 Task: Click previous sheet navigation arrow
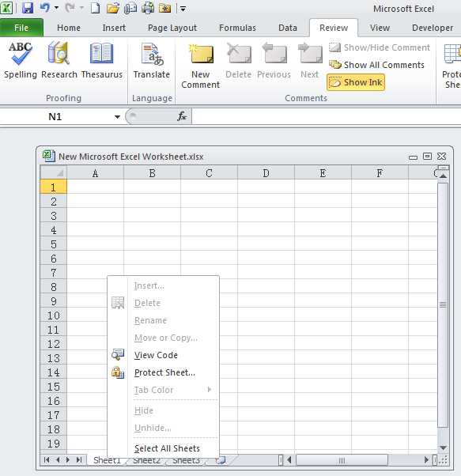point(58,460)
